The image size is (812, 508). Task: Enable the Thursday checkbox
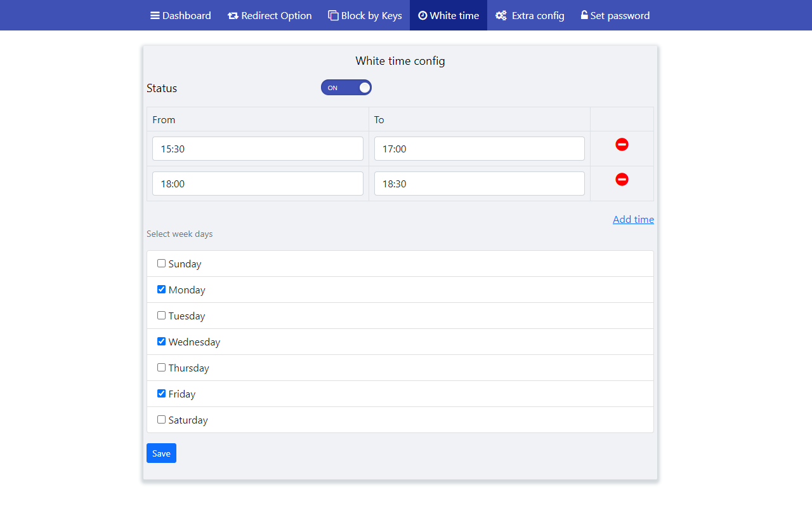161,367
